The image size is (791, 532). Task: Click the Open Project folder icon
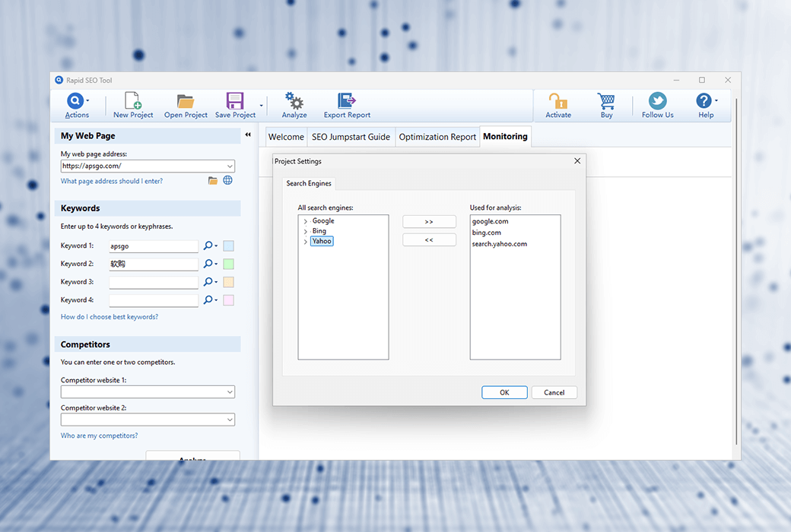tap(186, 101)
